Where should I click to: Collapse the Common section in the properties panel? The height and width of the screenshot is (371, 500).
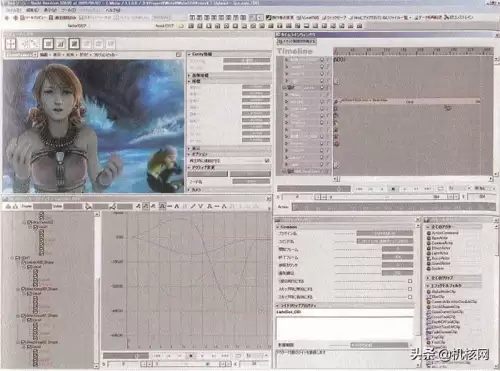tap(278, 227)
